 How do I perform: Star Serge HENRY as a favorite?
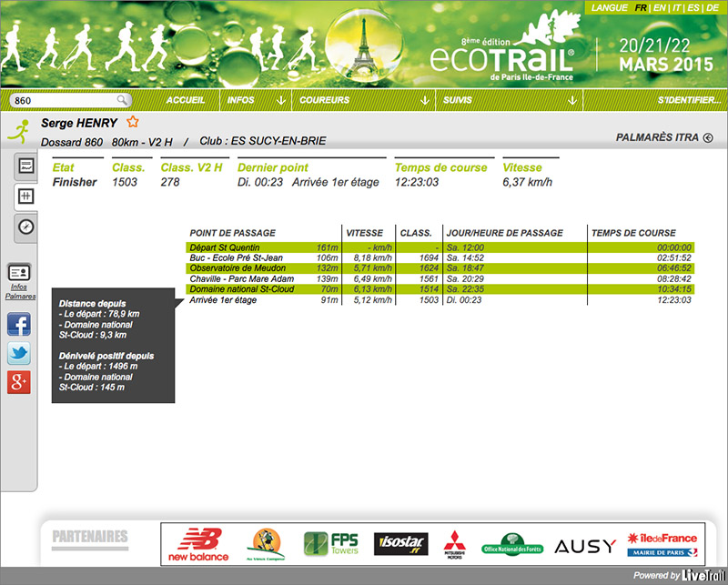pos(133,122)
